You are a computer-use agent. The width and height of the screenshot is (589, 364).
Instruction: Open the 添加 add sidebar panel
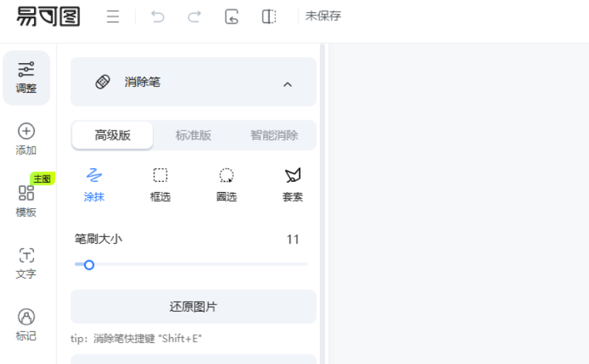point(26,139)
